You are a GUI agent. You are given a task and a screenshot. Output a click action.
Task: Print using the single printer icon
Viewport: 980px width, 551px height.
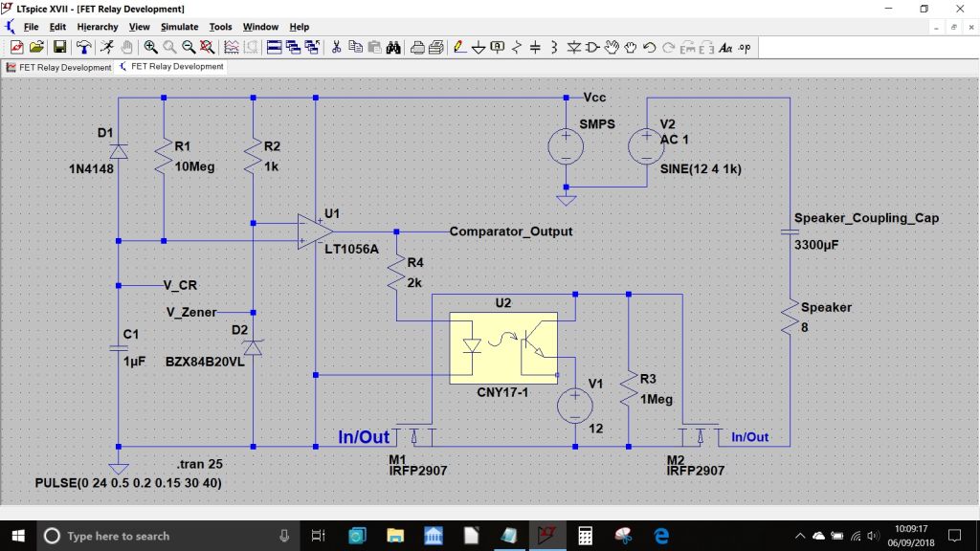pyautogui.click(x=417, y=48)
